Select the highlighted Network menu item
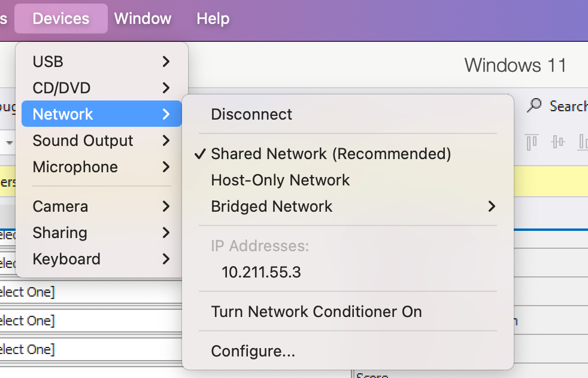The image size is (588, 378). pos(102,114)
